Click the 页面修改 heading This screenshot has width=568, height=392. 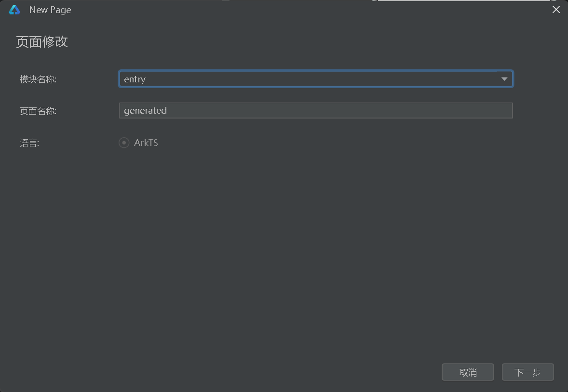[x=42, y=42]
